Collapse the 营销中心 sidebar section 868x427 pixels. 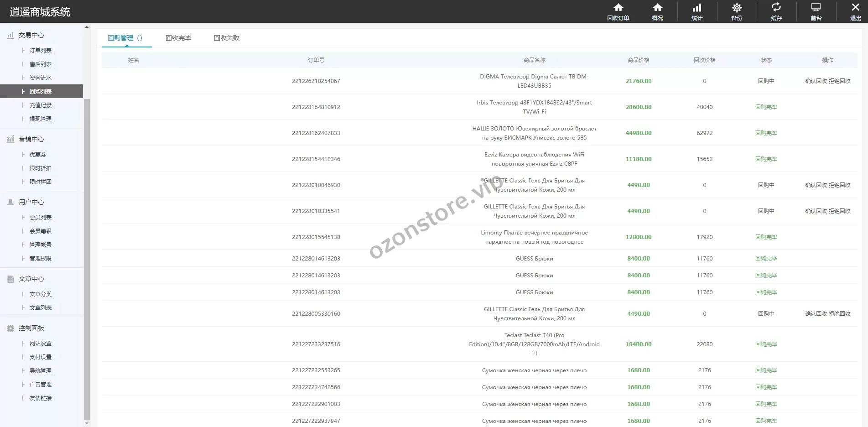pos(31,139)
